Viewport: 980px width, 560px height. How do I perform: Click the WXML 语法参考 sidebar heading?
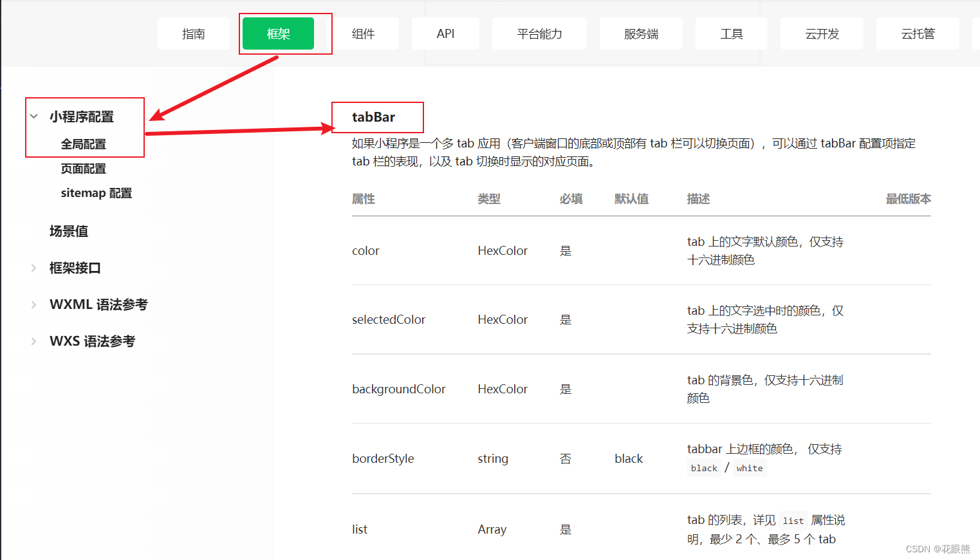98,304
